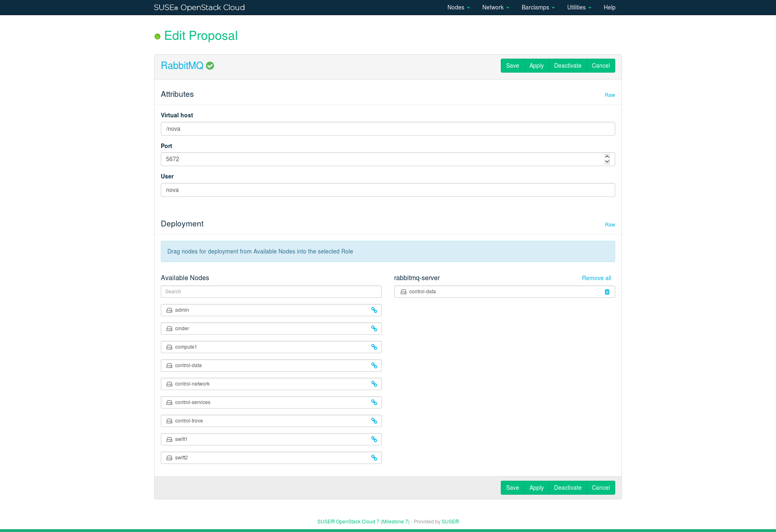The image size is (776, 532).
Task: Open the Help menu item
Action: coord(609,7)
